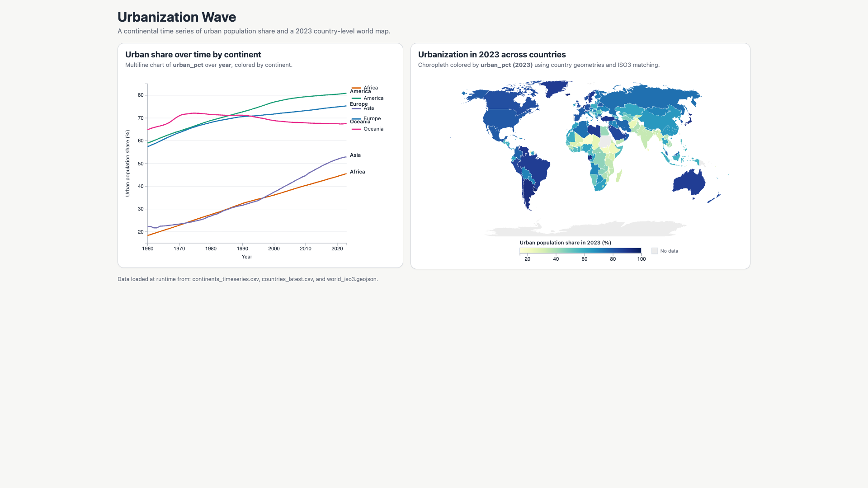This screenshot has height=488, width=868.
Task: Click the choropleth description subtitle text
Action: tap(539, 65)
